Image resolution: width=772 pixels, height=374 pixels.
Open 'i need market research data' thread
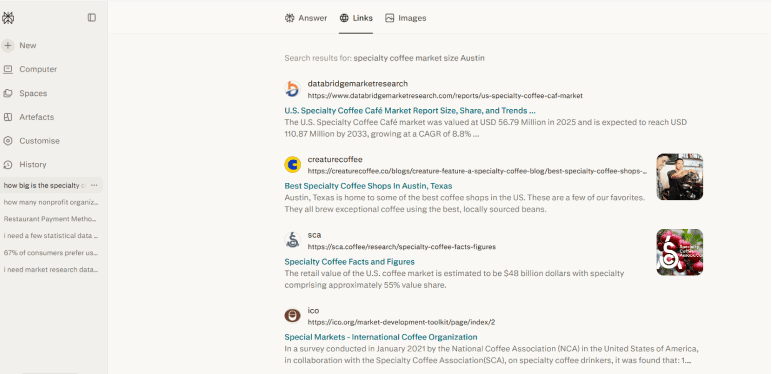click(51, 270)
